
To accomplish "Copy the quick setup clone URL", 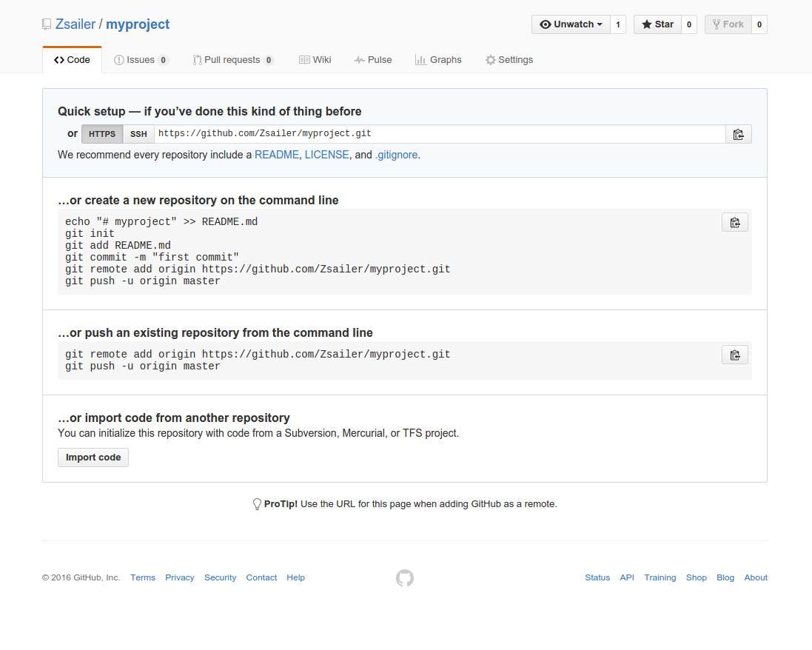I will 737,134.
